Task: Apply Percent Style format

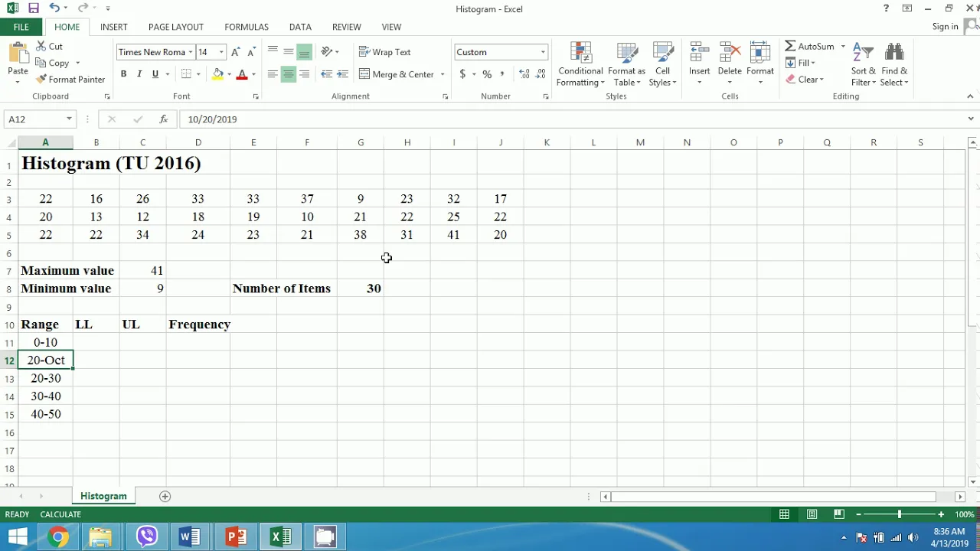Action: point(487,74)
